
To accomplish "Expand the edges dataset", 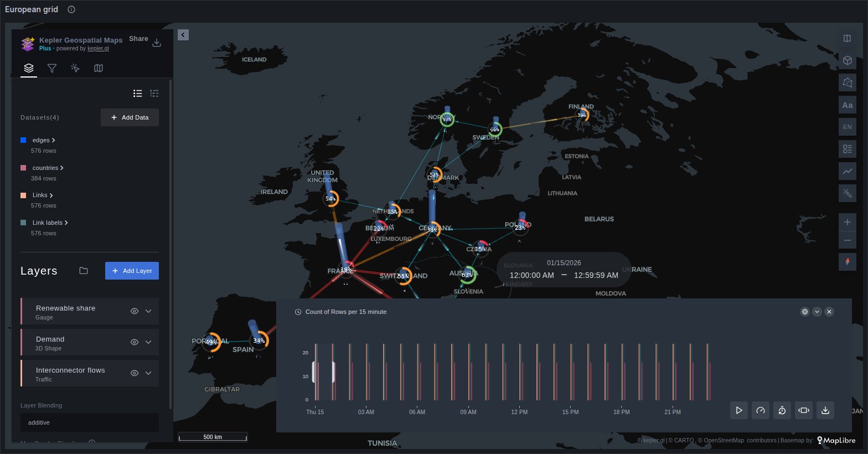I will [x=53, y=140].
